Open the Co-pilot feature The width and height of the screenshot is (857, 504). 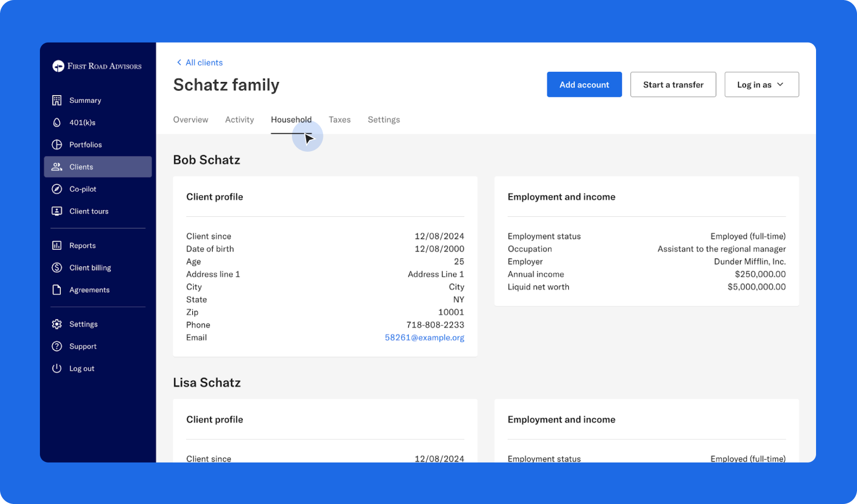coord(82,188)
